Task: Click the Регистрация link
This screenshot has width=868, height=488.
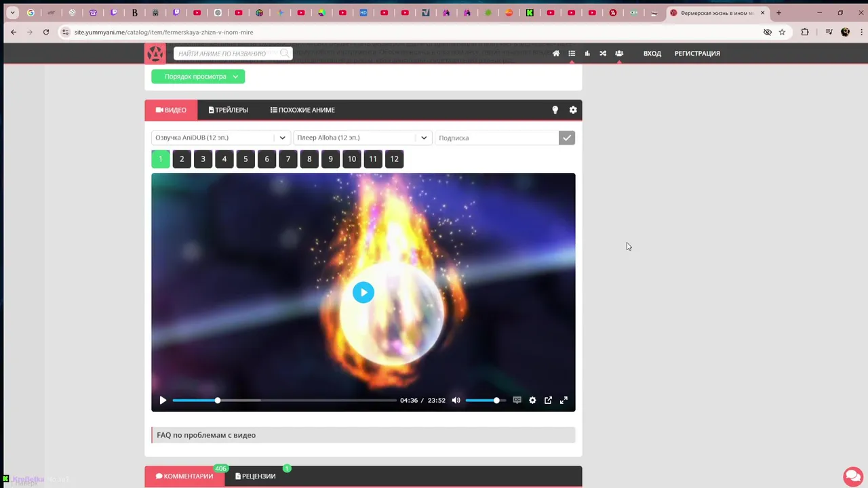Action: click(697, 54)
